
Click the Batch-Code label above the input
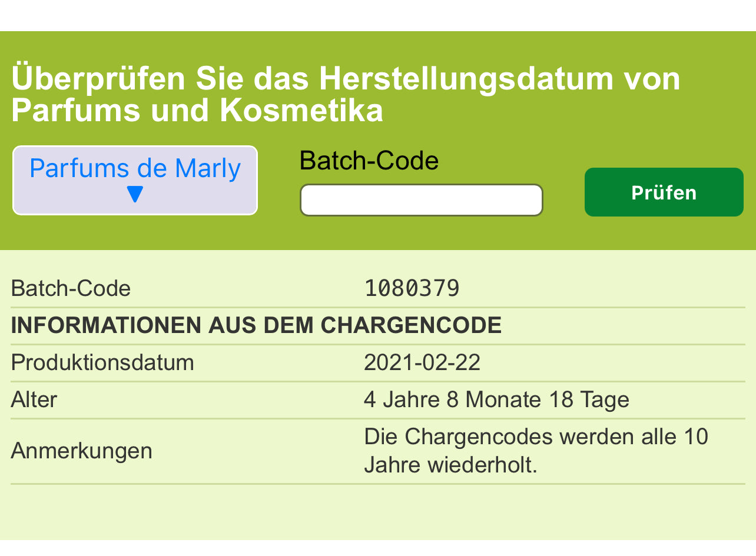(x=369, y=161)
